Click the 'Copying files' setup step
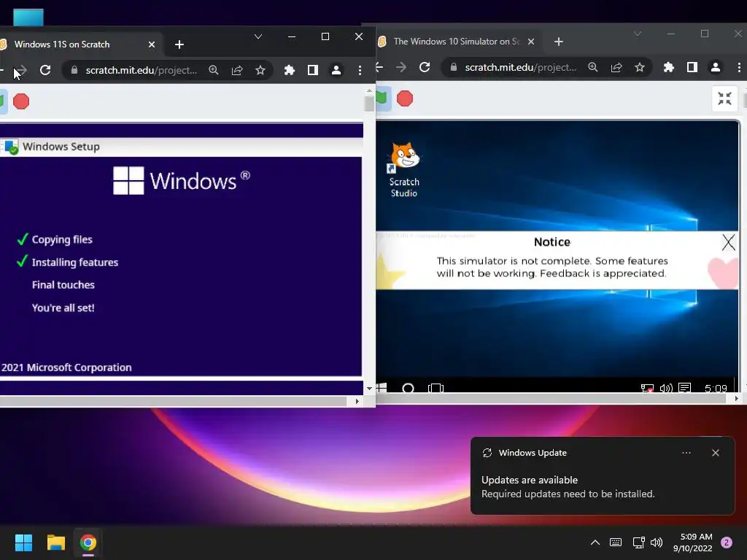Screen dimensions: 747x560 click(62, 239)
